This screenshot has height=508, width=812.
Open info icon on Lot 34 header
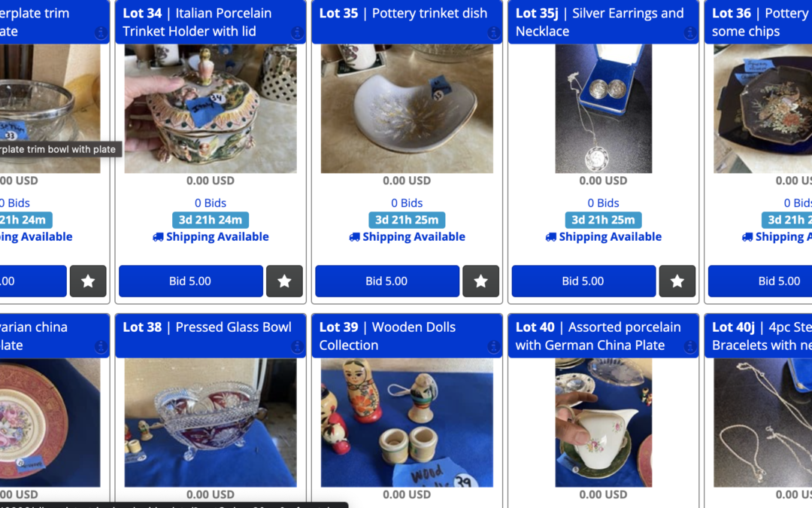(x=297, y=33)
